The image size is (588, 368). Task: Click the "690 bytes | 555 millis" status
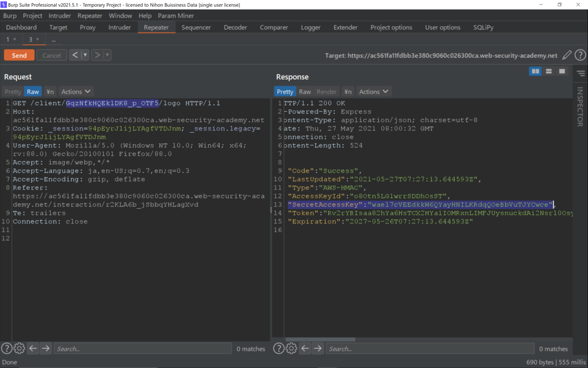tap(556, 362)
